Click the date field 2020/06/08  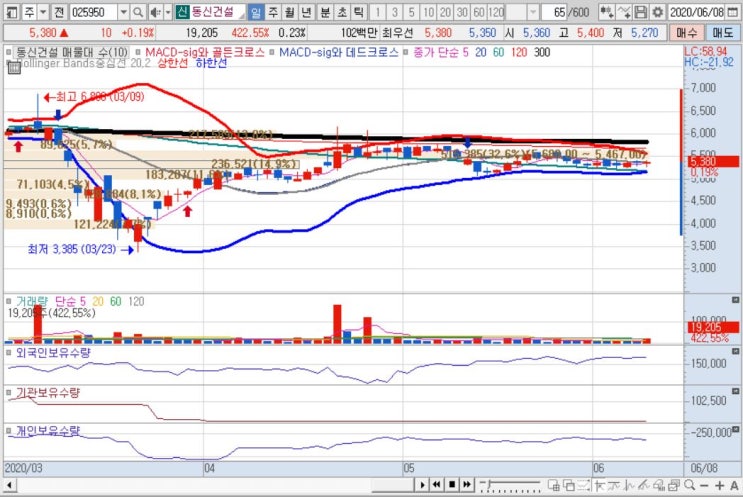[697, 12]
